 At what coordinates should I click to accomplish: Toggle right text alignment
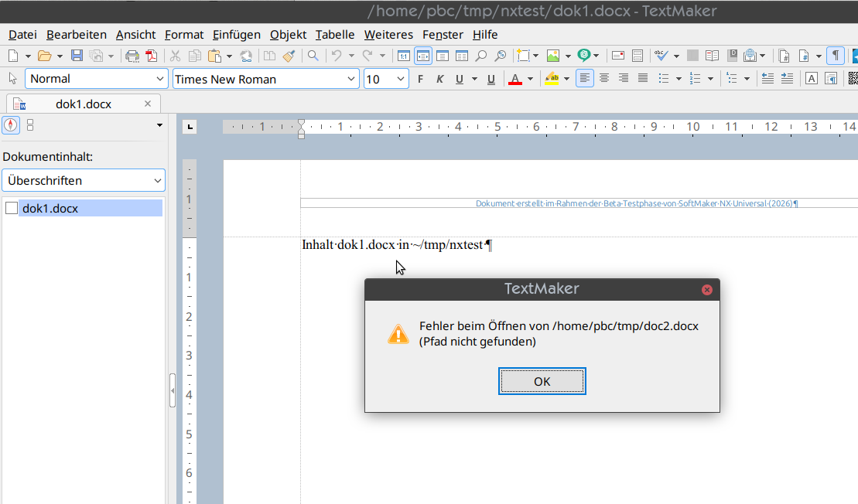click(x=624, y=79)
